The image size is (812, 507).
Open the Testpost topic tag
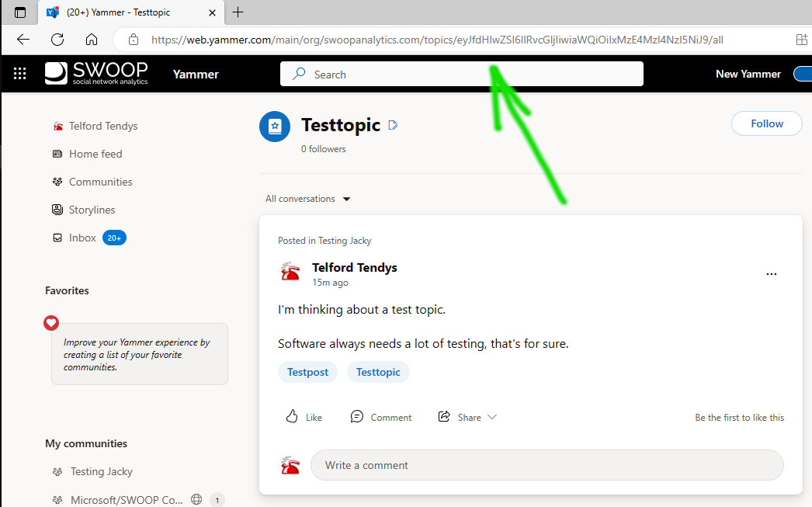(x=307, y=373)
